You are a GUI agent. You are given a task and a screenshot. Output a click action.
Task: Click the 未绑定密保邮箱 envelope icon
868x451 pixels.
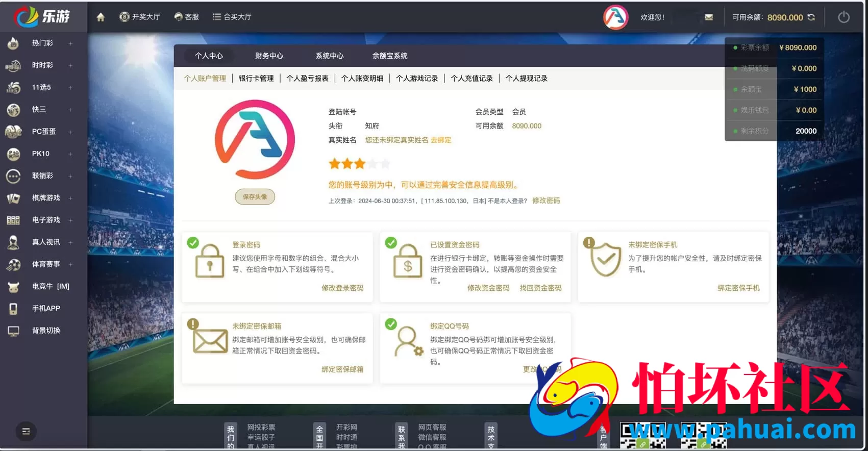[x=210, y=341]
